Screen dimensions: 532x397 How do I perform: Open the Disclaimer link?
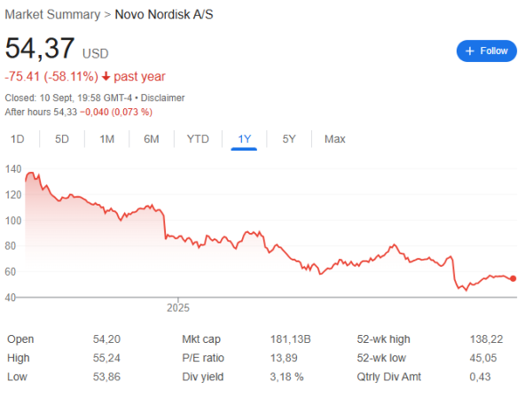(162, 98)
